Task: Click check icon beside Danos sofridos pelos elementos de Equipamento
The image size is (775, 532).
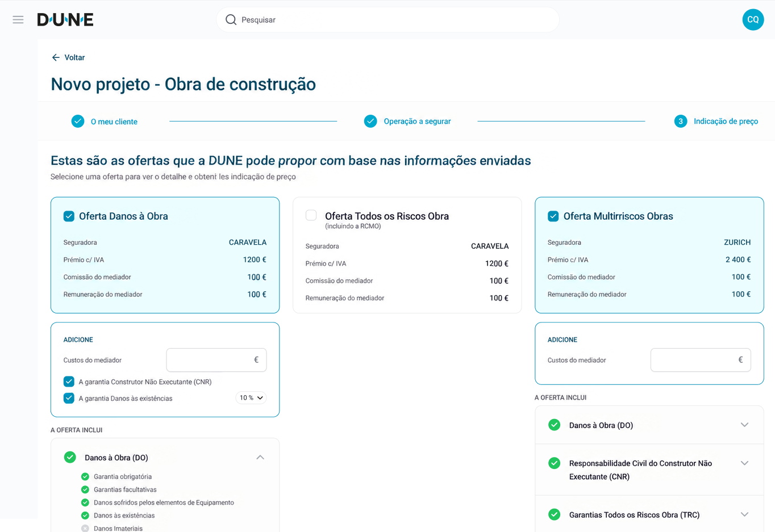Action: (85, 502)
